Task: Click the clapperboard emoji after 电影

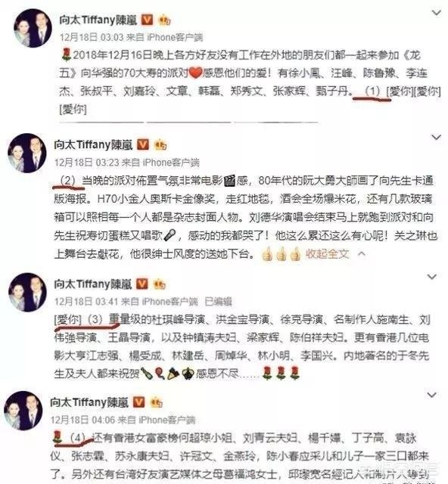Action: pos(229,181)
